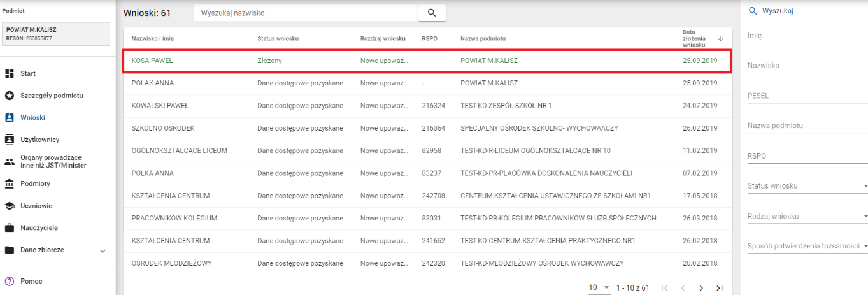Change rows per page selector
868x295 pixels.
coord(599,288)
